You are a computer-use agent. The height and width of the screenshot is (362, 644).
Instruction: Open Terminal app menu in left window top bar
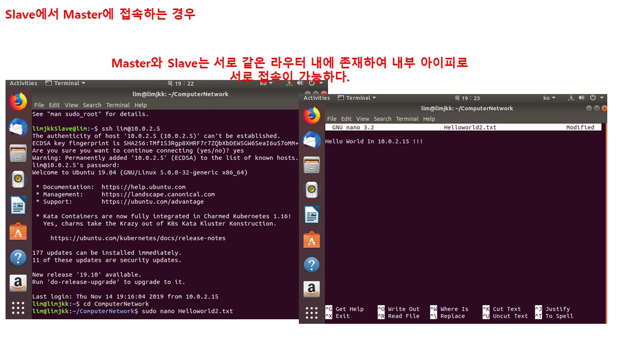click(x=65, y=83)
